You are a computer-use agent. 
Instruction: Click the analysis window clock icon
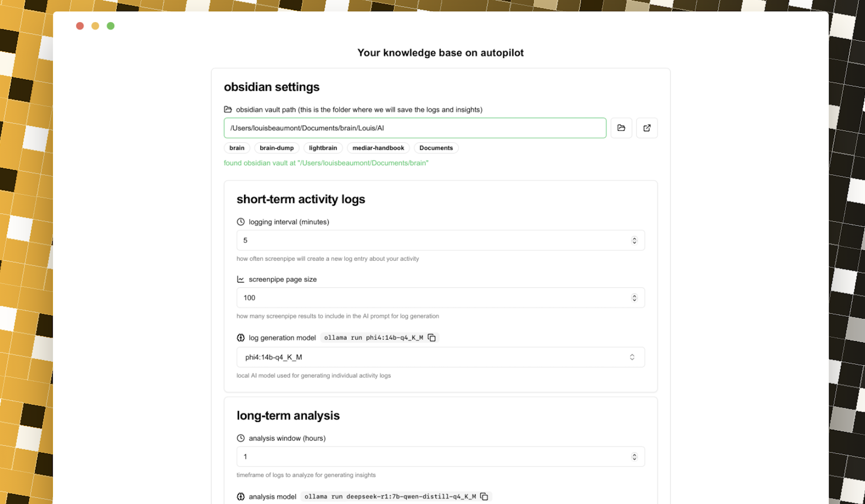point(240,438)
